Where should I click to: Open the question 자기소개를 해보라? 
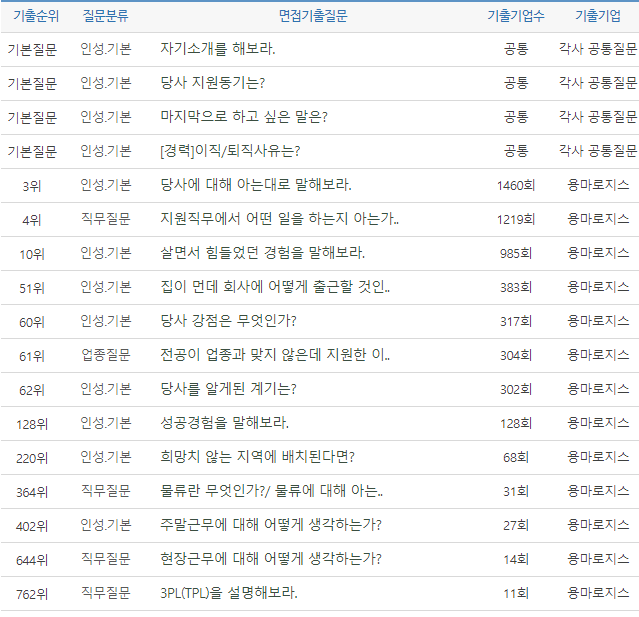click(x=218, y=49)
